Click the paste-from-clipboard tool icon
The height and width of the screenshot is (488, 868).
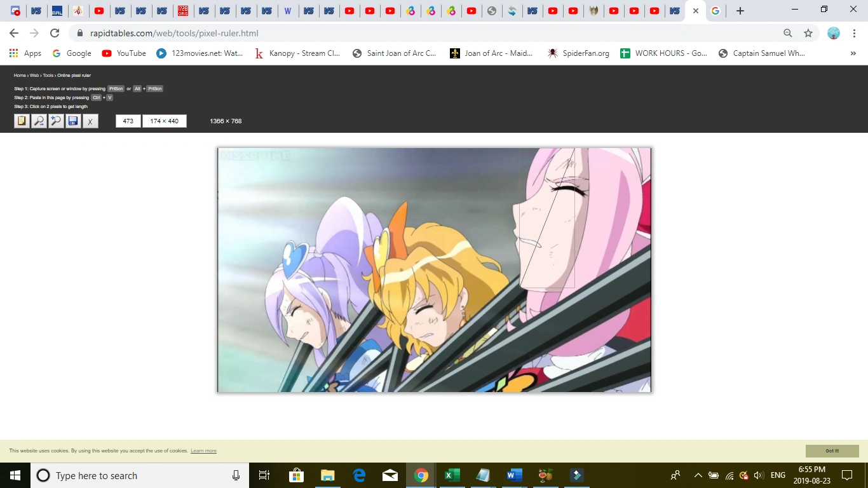click(x=22, y=121)
